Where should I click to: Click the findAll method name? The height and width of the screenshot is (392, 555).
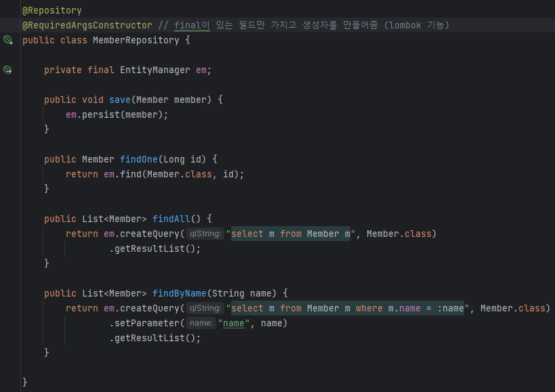[171, 219]
